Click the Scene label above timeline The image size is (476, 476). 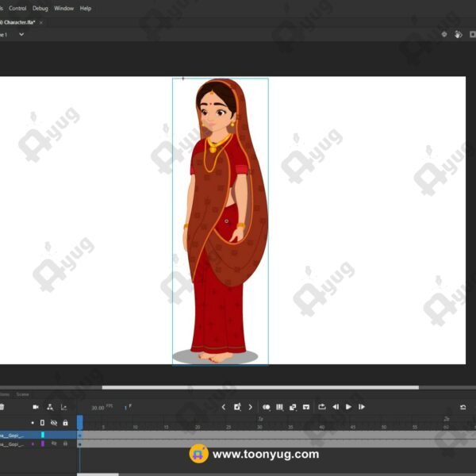tap(22, 394)
